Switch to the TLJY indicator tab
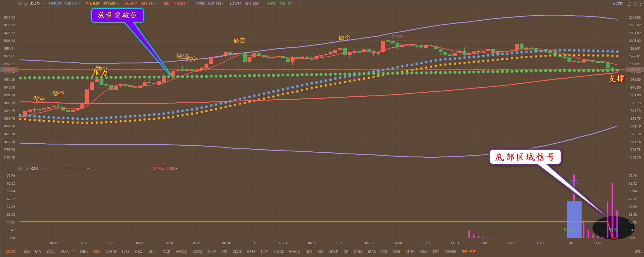Image resolution: width=644 pixels, height=257 pixels. tap(264, 252)
